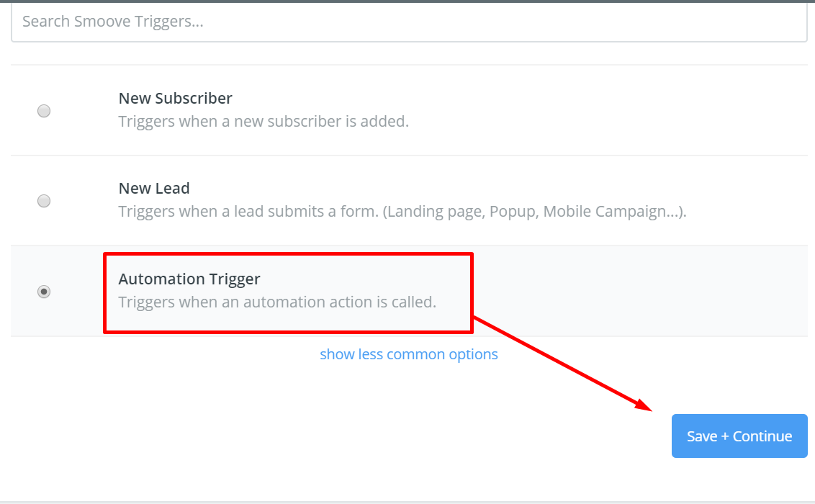This screenshot has width=815, height=504.
Task: Click the word 'Continue' on the blue button
Action: pyautogui.click(x=762, y=436)
